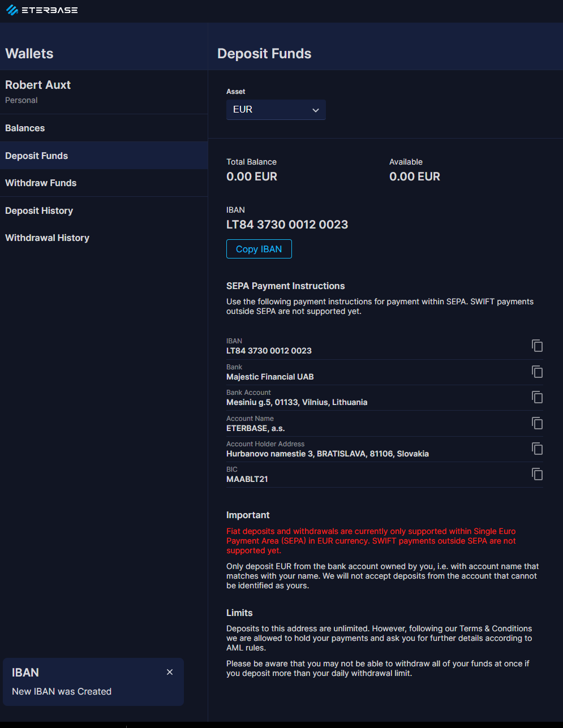Copy the Account Name ETERBASE, a.s.
Image resolution: width=563 pixels, height=728 pixels.
click(x=537, y=423)
